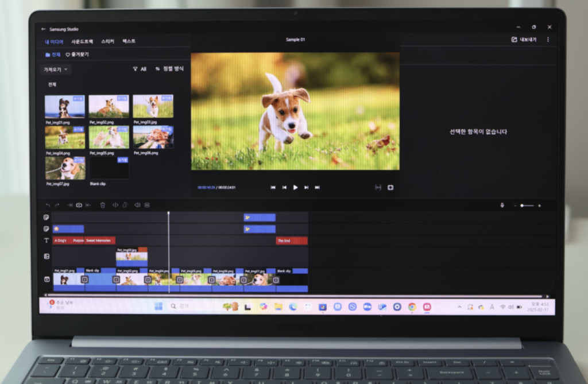Click the microphone voice-over icon

click(502, 205)
